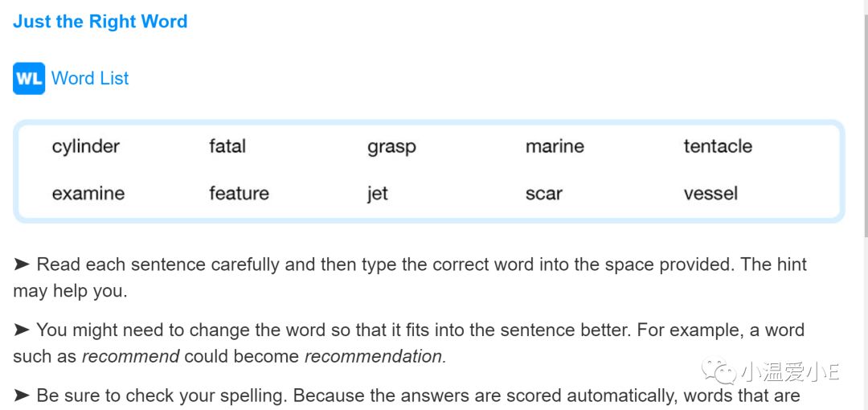The width and height of the screenshot is (868, 410).
Task: Open the Word List link
Action: [90, 78]
